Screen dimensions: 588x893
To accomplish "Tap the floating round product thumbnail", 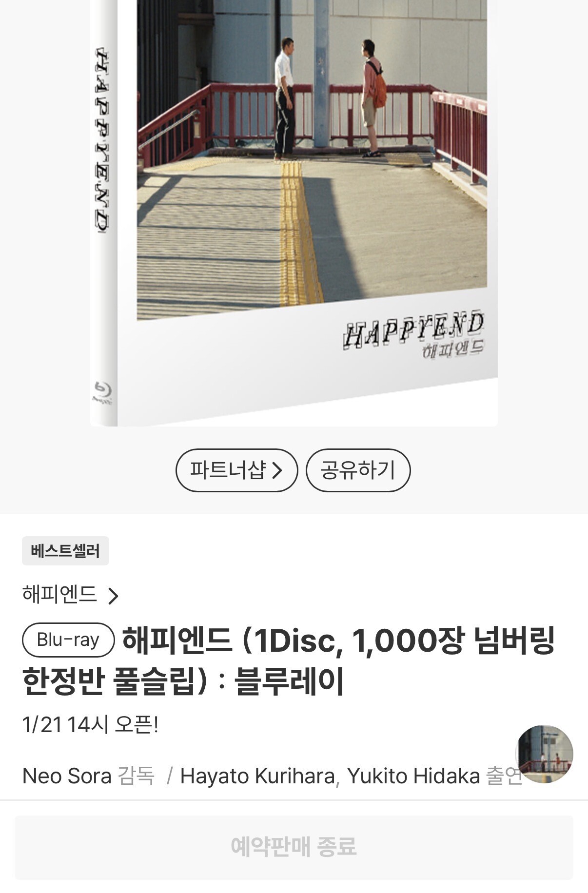I will click(x=544, y=754).
